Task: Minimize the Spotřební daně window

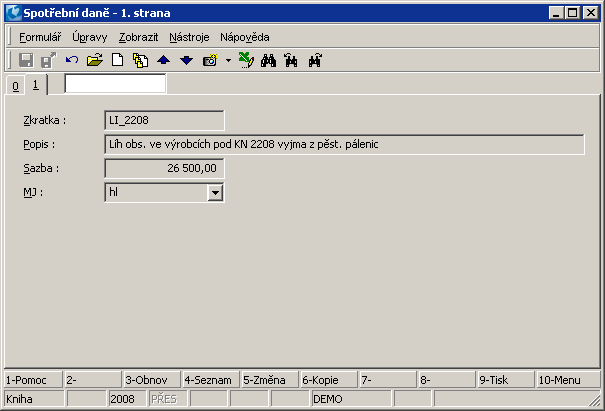Action: click(556, 13)
